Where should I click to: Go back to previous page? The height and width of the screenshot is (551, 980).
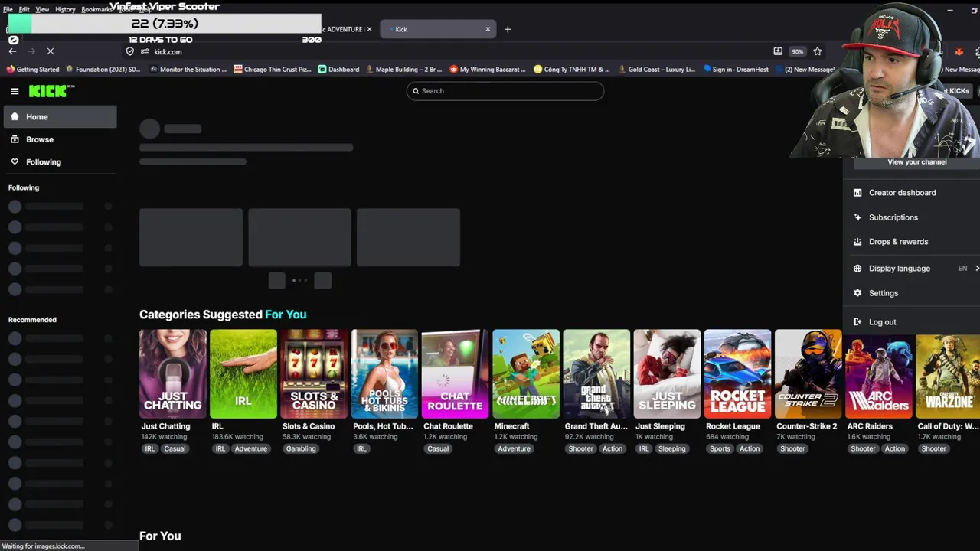12,51
